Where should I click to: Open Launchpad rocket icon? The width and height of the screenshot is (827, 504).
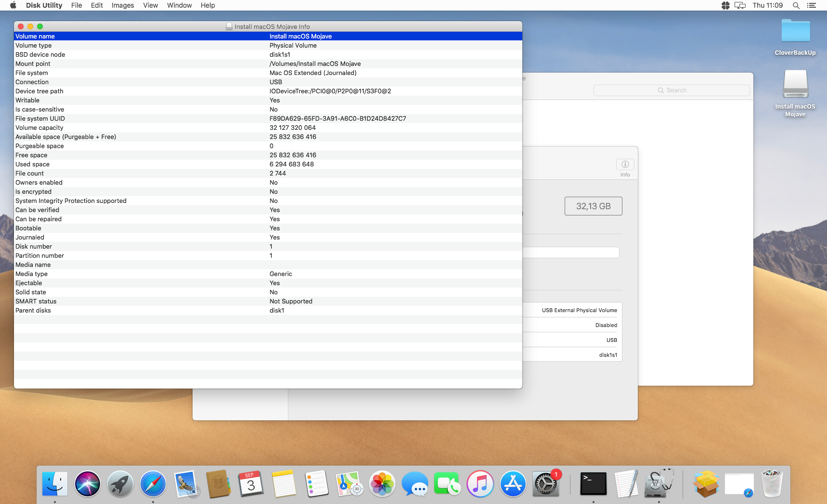click(x=120, y=484)
